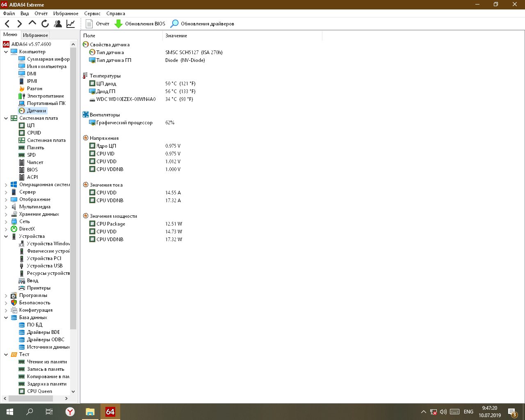Open Устройства USB tree item
This screenshot has height=420, width=525.
[x=41, y=266]
